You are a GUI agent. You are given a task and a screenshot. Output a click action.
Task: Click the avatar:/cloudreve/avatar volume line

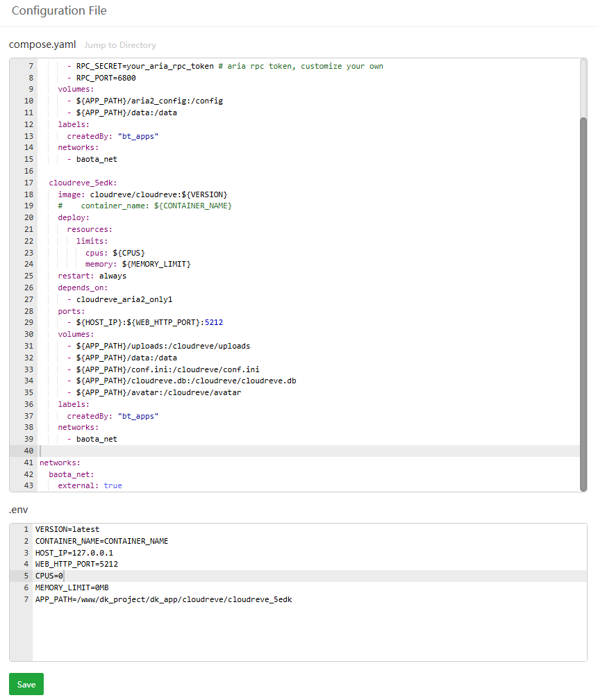click(x=154, y=392)
